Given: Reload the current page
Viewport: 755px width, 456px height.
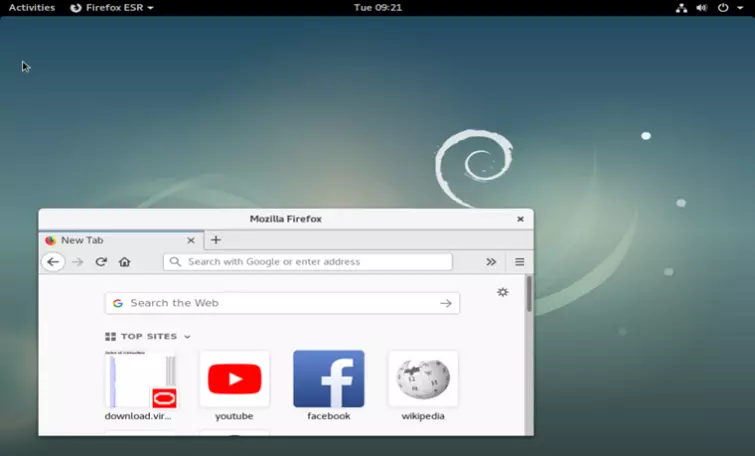Looking at the screenshot, I should click(x=101, y=262).
